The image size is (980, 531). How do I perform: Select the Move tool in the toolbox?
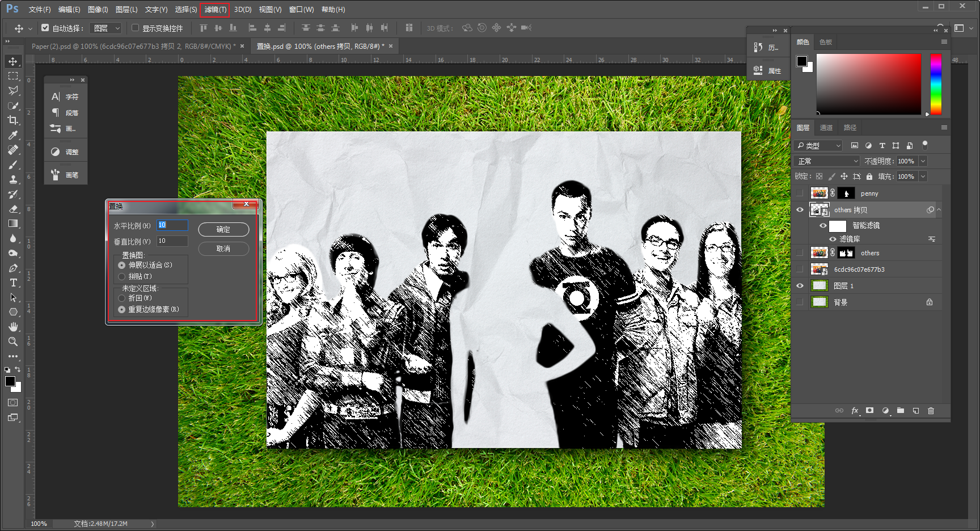tap(13, 61)
